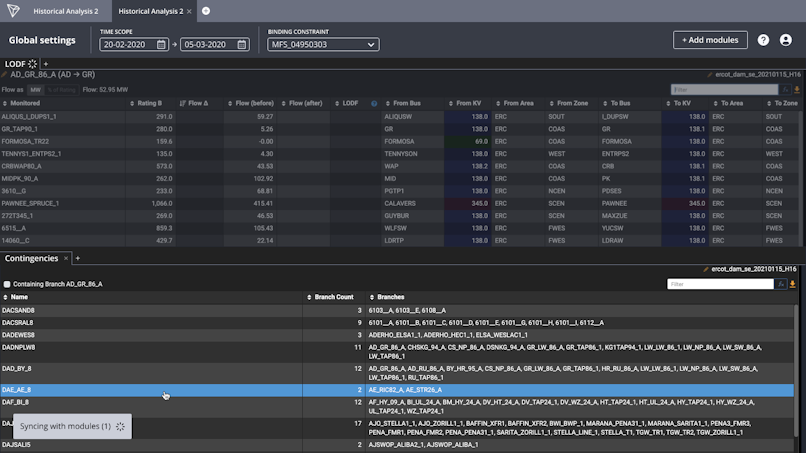Click formula fx icon in Contingencies filter
This screenshot has width=806, height=453.
(x=780, y=284)
